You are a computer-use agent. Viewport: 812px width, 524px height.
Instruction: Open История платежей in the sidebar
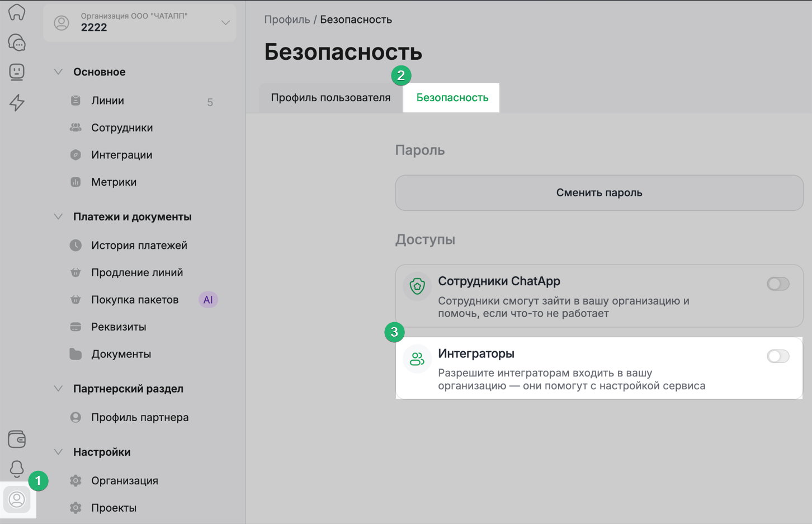[139, 246]
